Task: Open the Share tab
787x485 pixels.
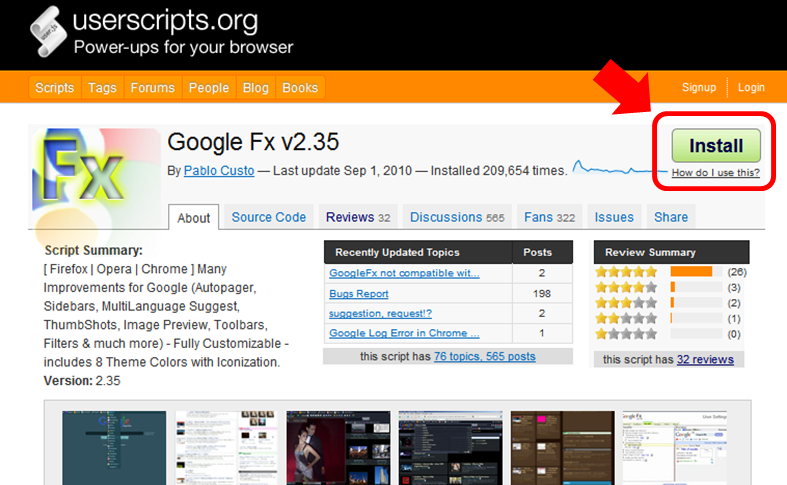Action: click(x=671, y=217)
